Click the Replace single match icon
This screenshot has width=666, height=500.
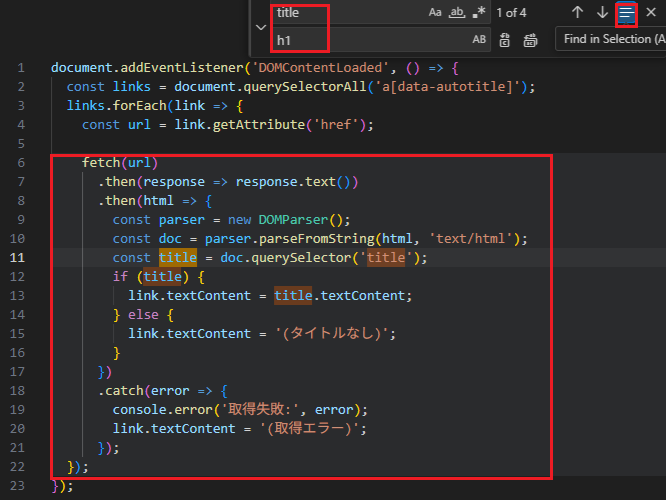pos(505,40)
